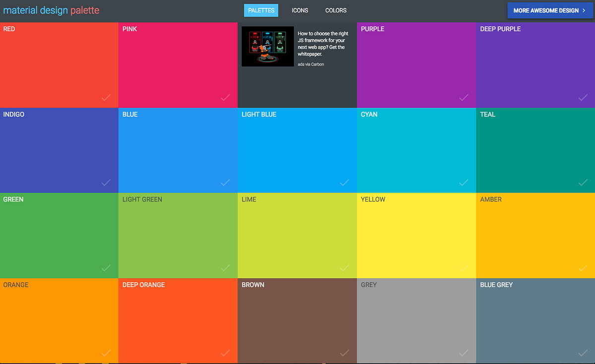Switch to the ICONS tab
The width and height of the screenshot is (595, 364).
pos(299,10)
